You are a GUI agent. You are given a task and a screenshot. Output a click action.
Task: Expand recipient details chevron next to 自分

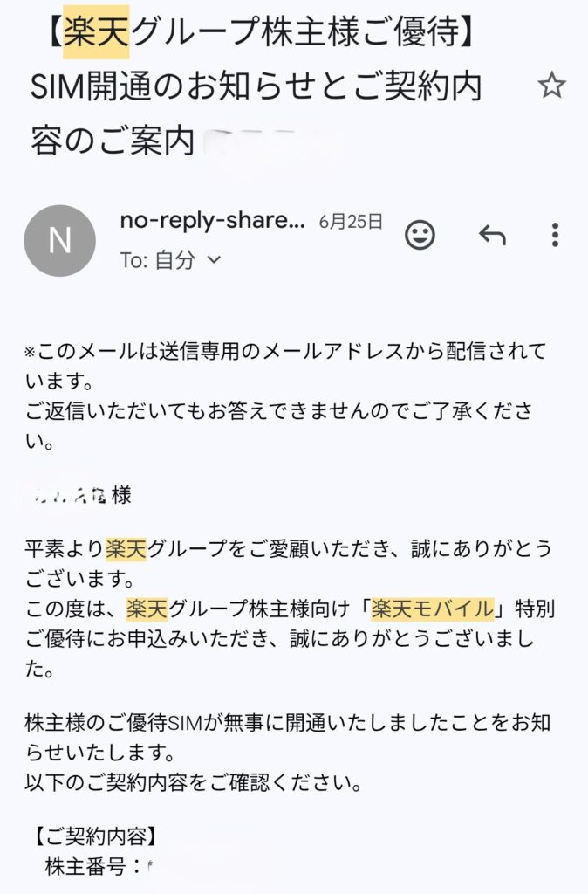pyautogui.click(x=214, y=260)
